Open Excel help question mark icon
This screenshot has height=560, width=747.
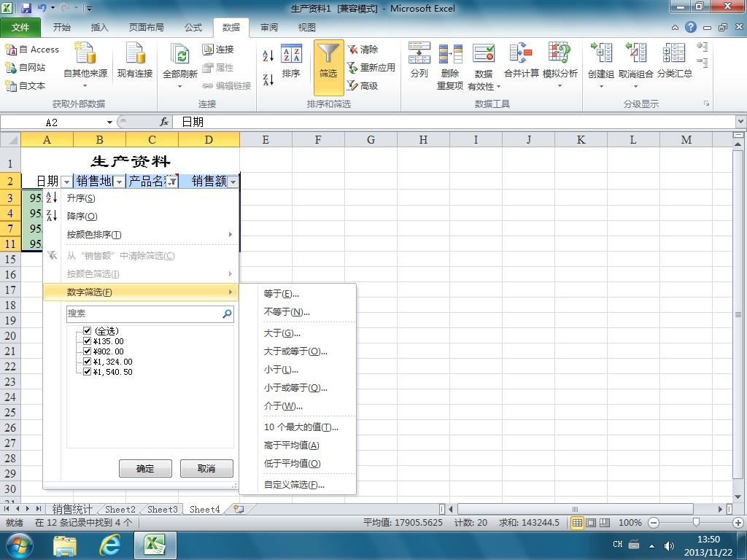click(691, 27)
